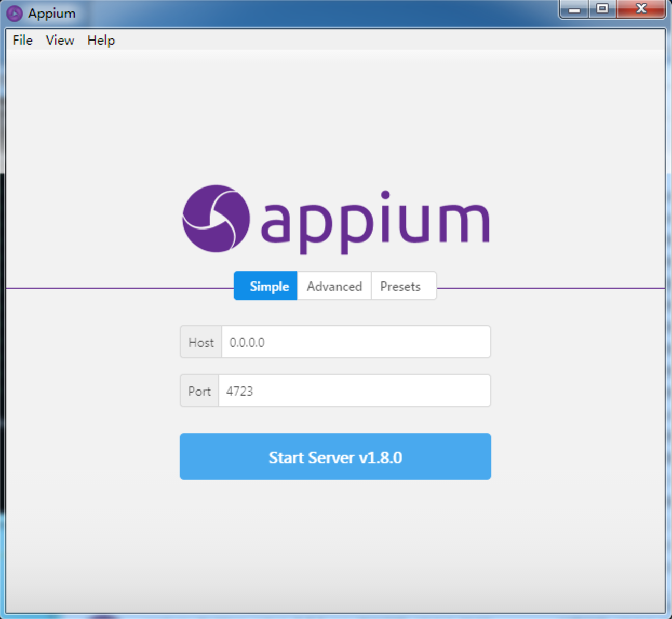Click the Host input field

pyautogui.click(x=356, y=342)
